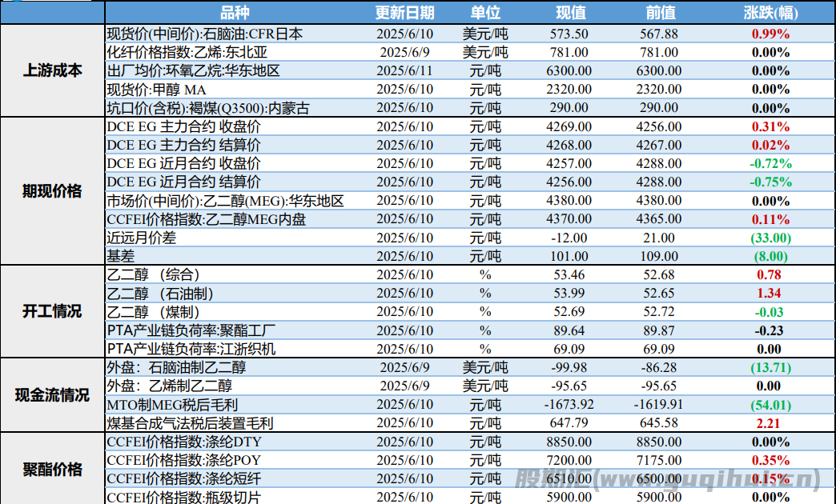836x504 pixels.
Task: Click the 涨跌(幅) column header
Action: [771, 13]
